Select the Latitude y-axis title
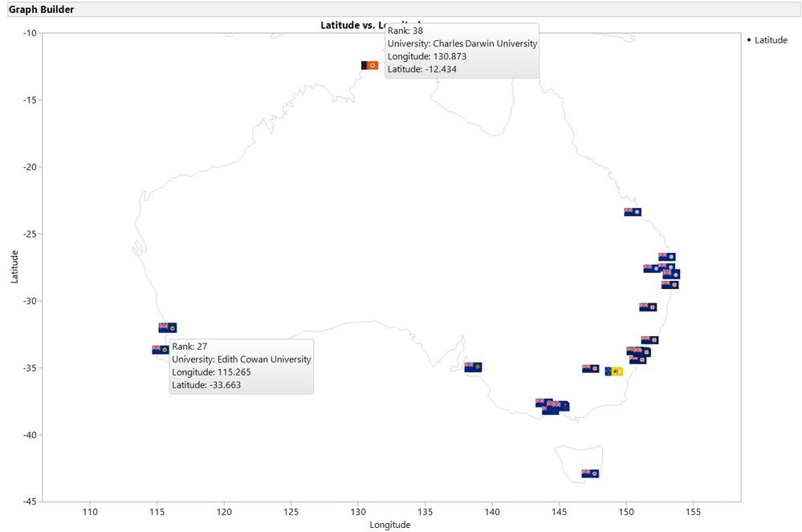Viewport: 802px width, 532px height. pos(14,266)
